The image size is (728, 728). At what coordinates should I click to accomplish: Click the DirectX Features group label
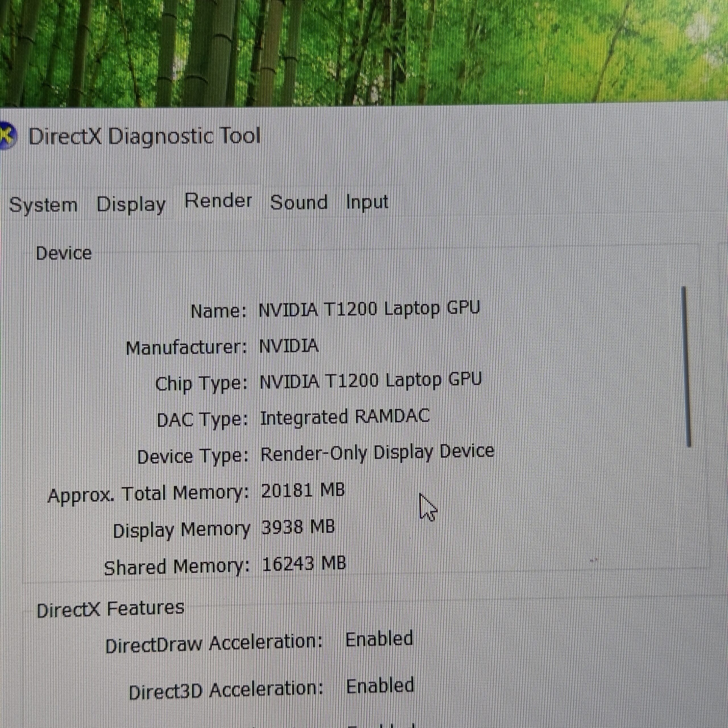pyautogui.click(x=110, y=609)
